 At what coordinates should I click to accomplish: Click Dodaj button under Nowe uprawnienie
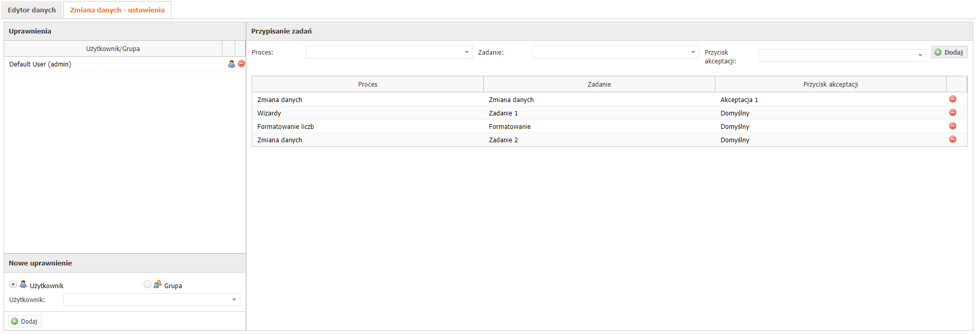click(25, 322)
